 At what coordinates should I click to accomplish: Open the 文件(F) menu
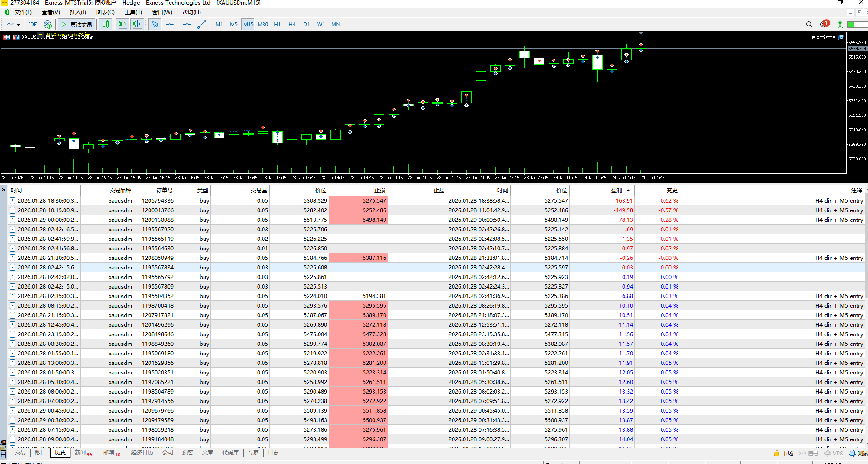pyautogui.click(x=23, y=12)
